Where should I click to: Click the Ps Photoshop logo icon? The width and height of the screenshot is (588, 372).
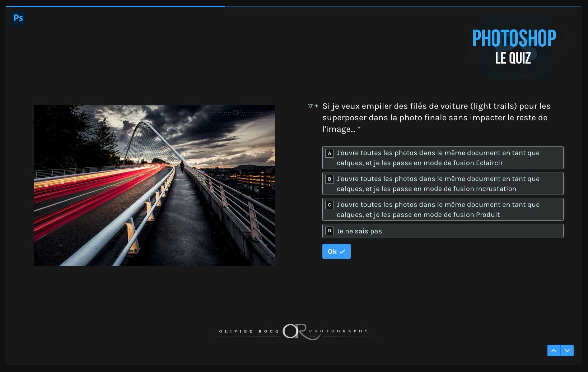pos(18,18)
